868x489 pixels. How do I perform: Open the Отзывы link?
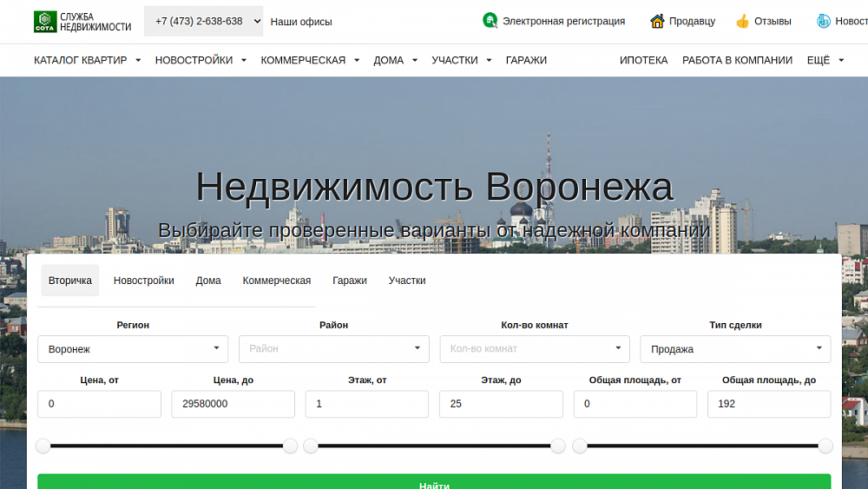click(x=773, y=21)
